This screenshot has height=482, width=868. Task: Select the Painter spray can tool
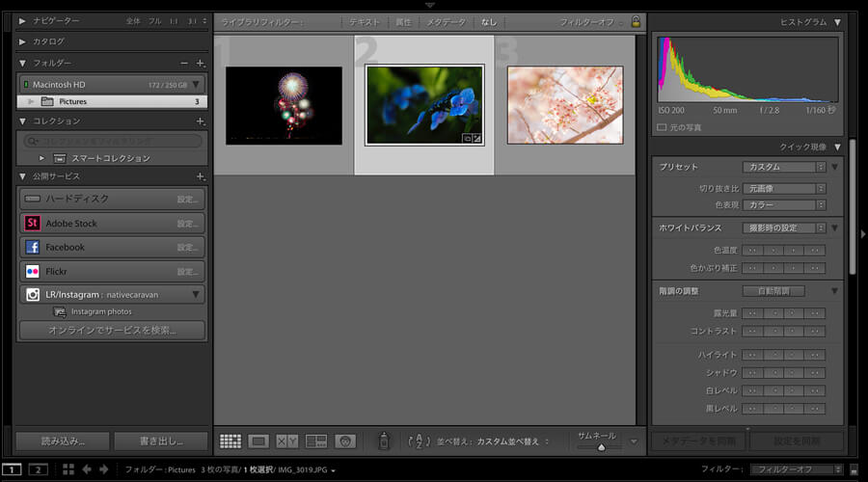tap(383, 441)
